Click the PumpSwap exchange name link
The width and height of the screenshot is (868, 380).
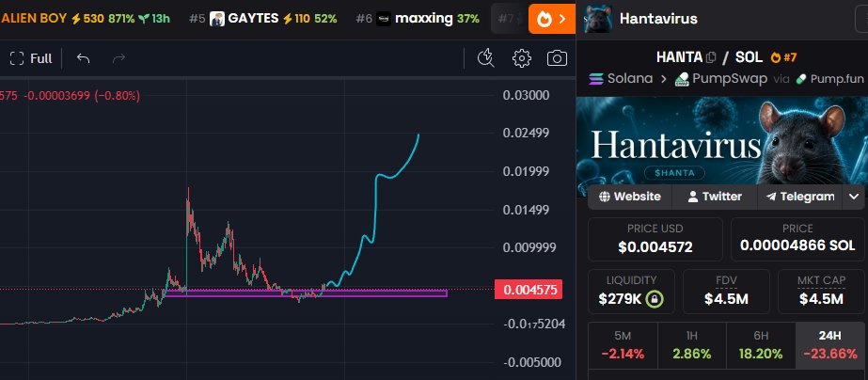pyautogui.click(x=730, y=79)
